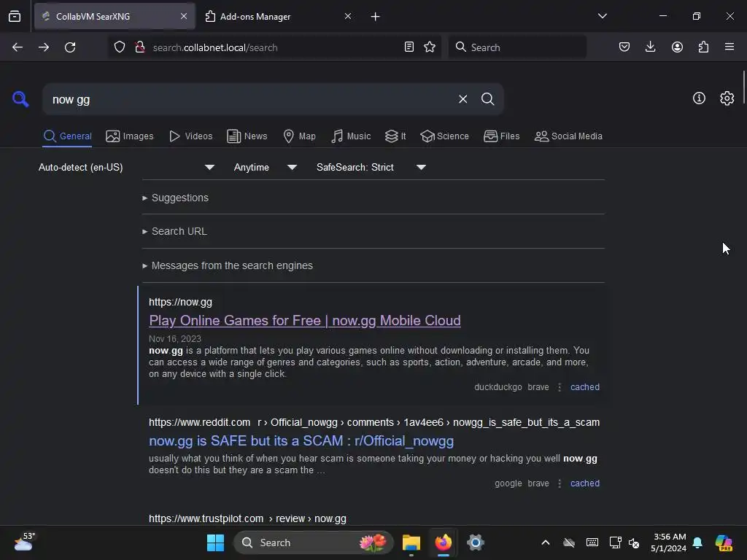This screenshot has height=560, width=747.
Task: Open the Windows Start menu
Action: pos(215,542)
